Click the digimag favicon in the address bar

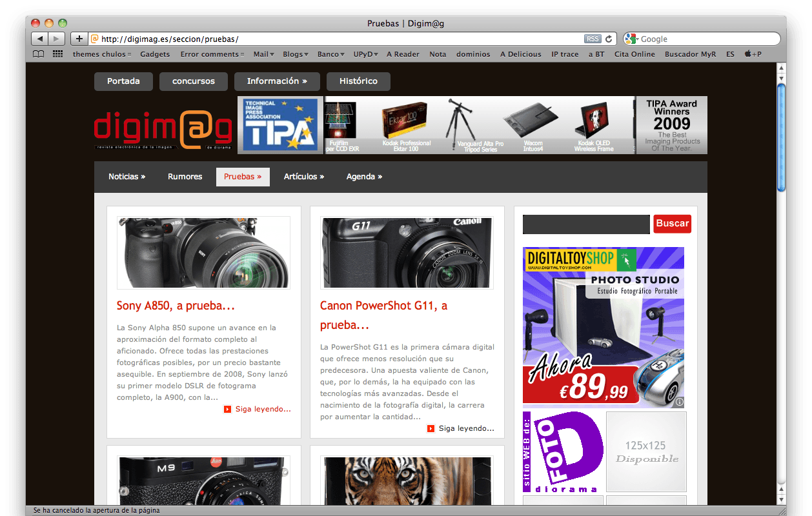tap(95, 39)
